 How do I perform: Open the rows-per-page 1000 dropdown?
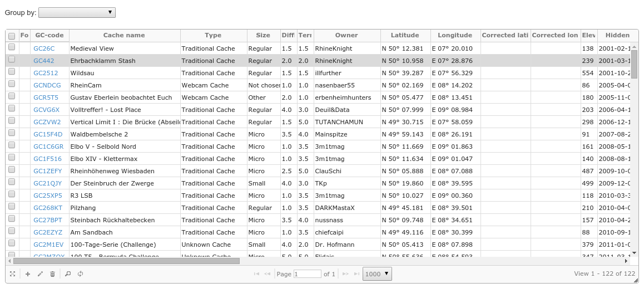pos(377,274)
